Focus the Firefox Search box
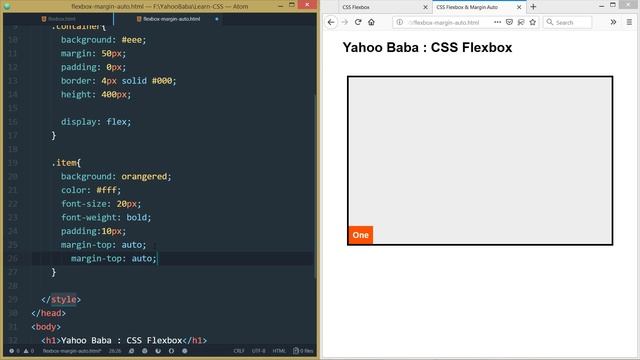Viewport: 640px width, 360px height. 567,22
